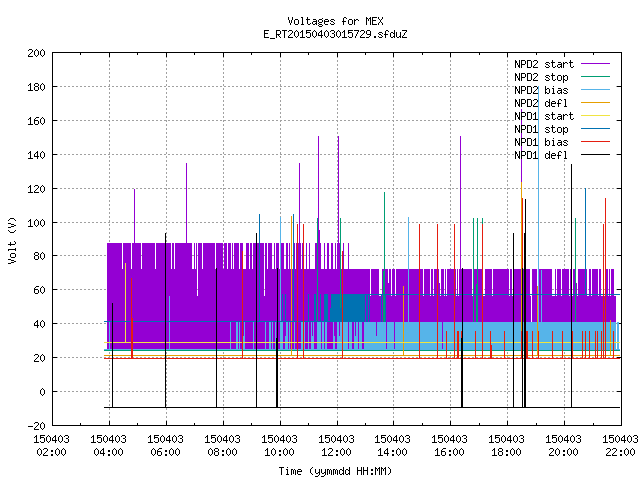
Task: Click the x-axis tick label 18:00
Action: click(507, 452)
